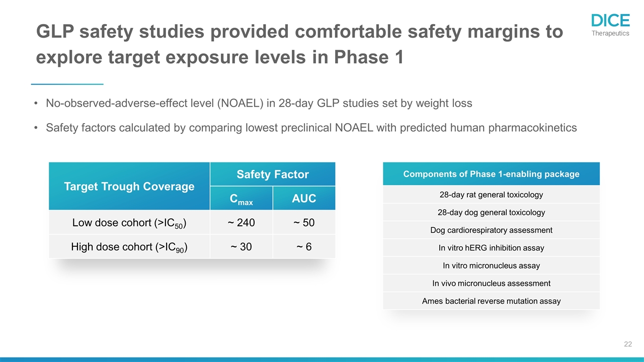
Task: Click the slide page number 22
Action: point(627,344)
